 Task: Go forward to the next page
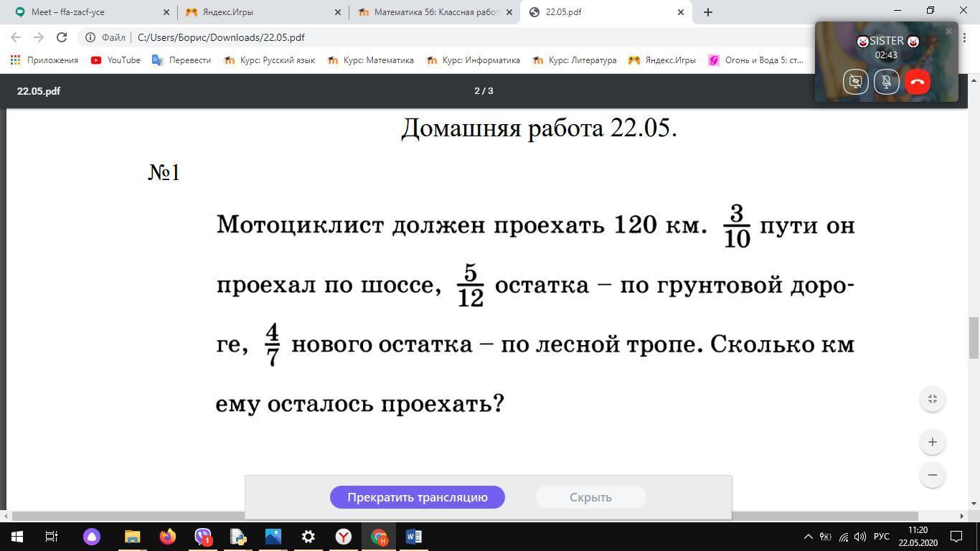[39, 37]
